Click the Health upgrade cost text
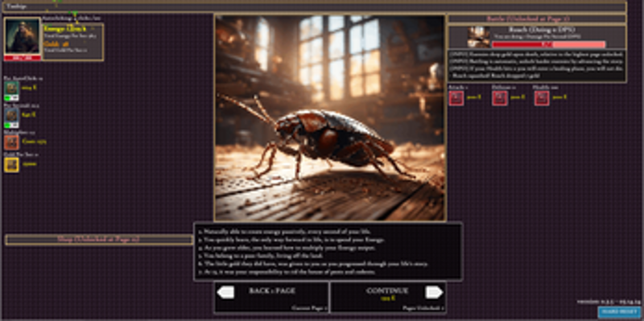The height and width of the screenshot is (321, 644). 559,97
